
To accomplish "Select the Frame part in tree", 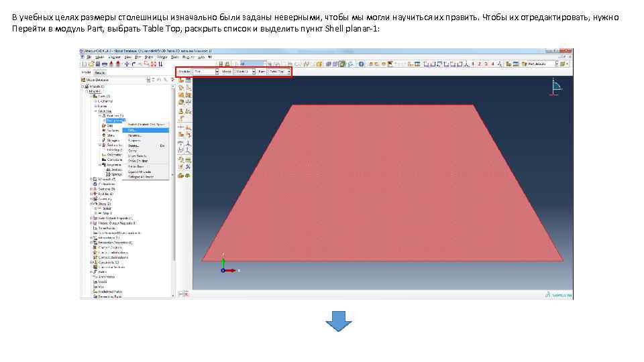I will pos(102,106).
